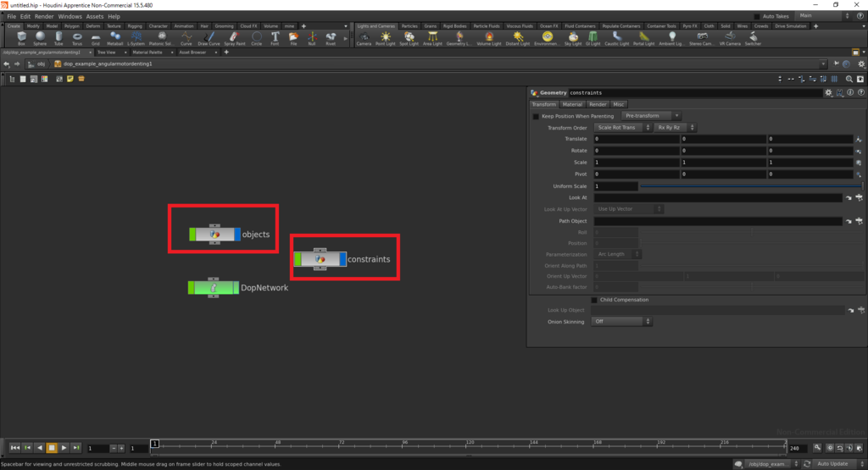The height and width of the screenshot is (470, 868).
Task: Adjust the Uniform Scale slider
Action: 751,186
